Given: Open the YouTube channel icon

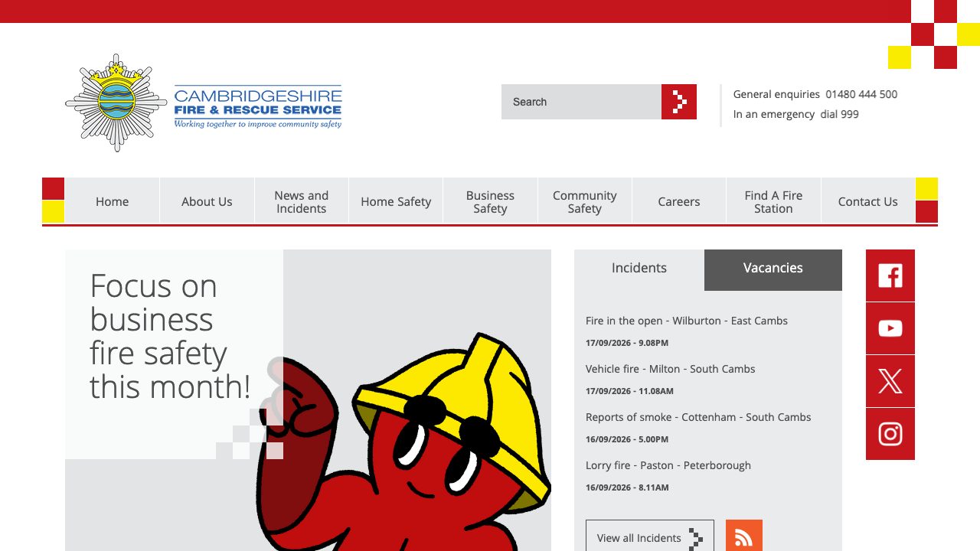Looking at the screenshot, I should click(x=890, y=328).
